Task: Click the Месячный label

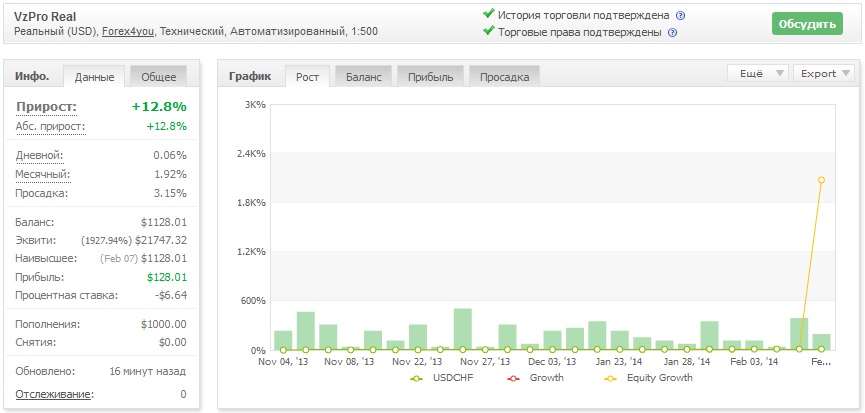Action: point(43,174)
